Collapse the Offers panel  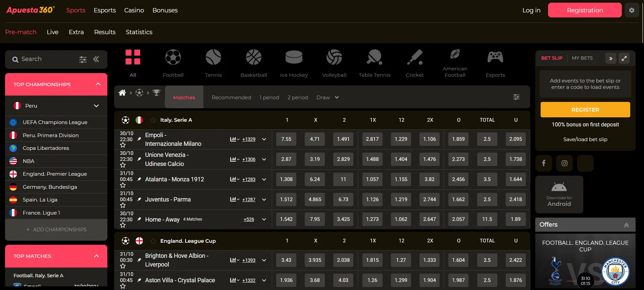tap(626, 225)
